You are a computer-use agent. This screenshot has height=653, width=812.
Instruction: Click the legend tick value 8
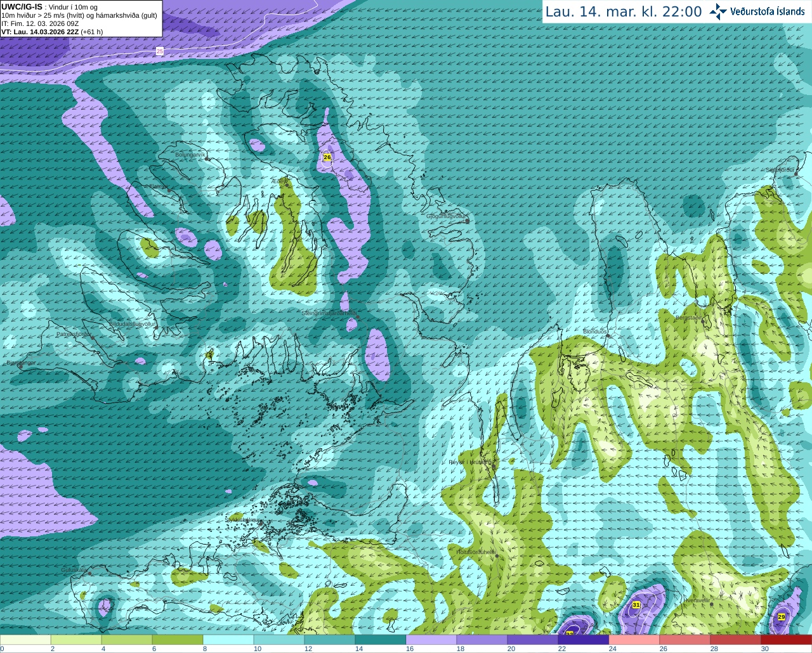point(205,649)
